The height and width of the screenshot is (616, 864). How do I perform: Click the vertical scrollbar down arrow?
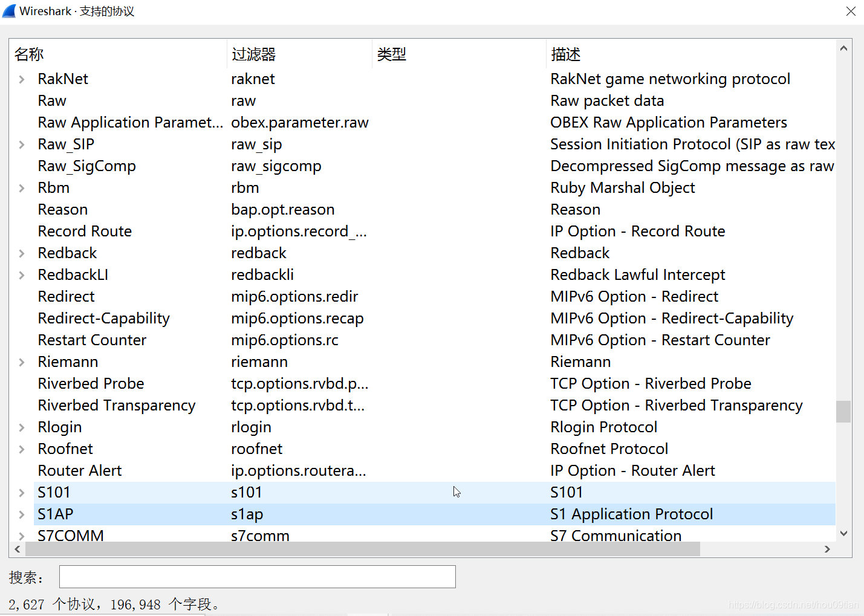coord(843,534)
